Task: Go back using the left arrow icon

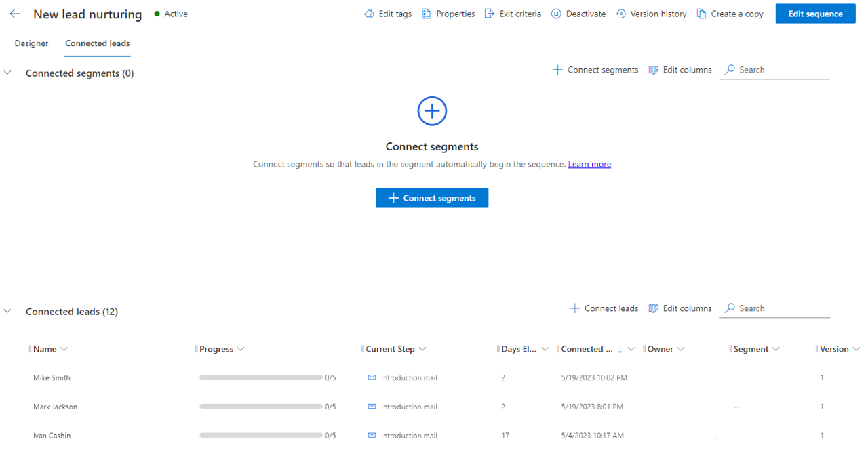Action: (x=15, y=14)
